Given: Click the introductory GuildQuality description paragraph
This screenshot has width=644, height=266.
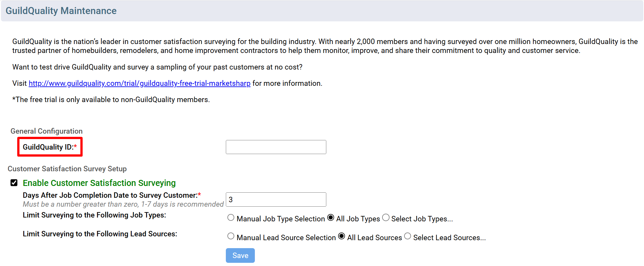Looking at the screenshot, I should click(325, 46).
